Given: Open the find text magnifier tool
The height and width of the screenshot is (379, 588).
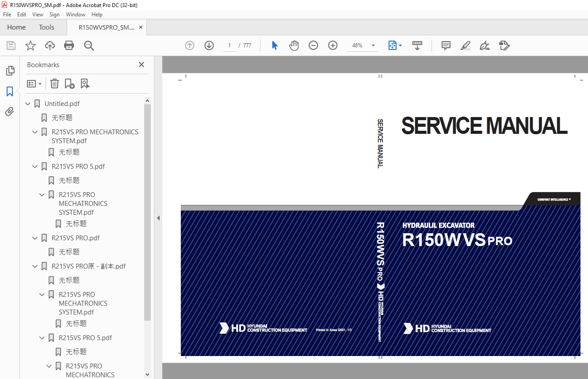Looking at the screenshot, I should point(89,45).
